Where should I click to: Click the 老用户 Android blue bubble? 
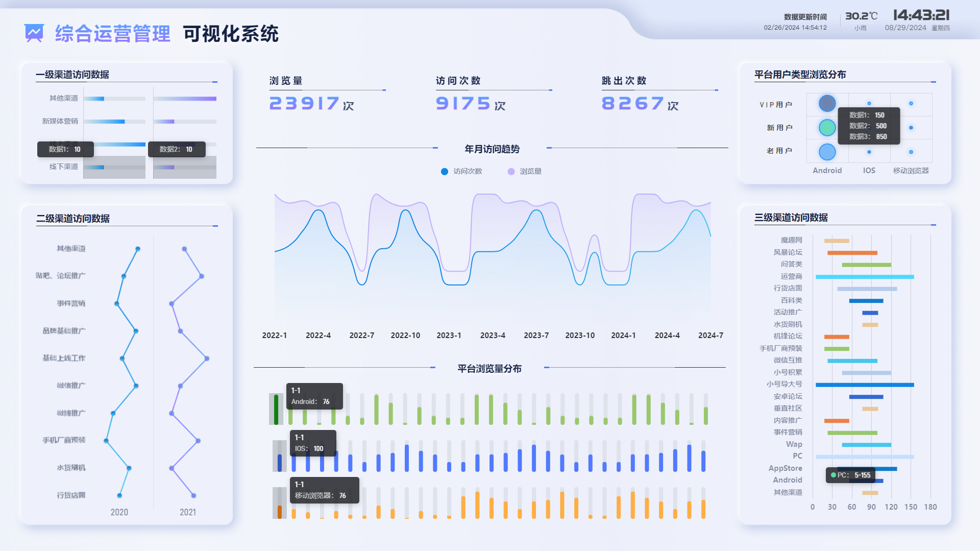[x=827, y=152]
